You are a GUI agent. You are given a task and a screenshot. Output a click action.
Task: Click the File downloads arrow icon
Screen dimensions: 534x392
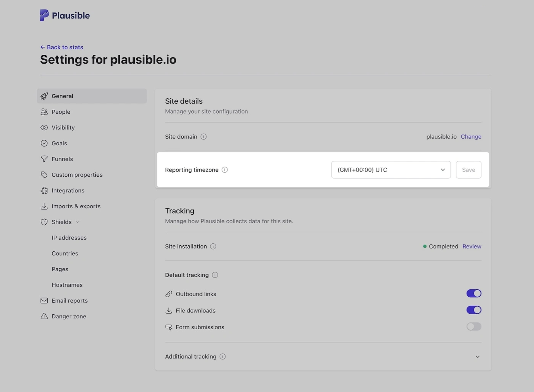click(x=169, y=311)
